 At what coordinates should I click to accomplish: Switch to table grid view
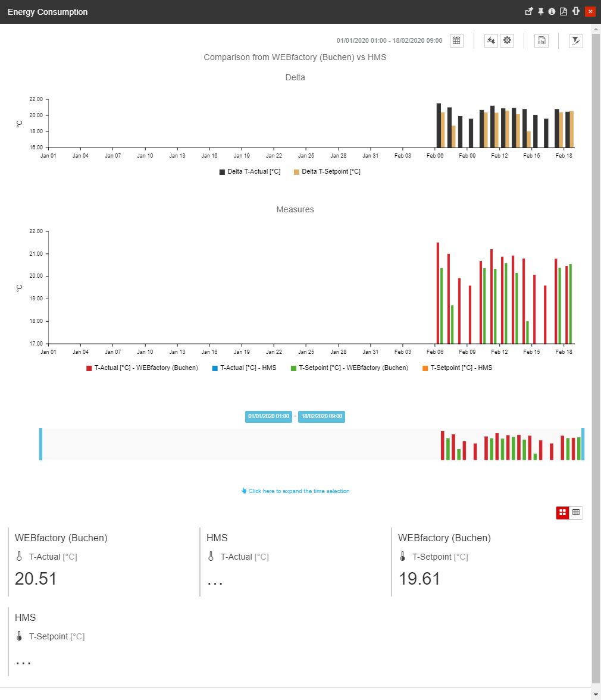click(x=576, y=513)
